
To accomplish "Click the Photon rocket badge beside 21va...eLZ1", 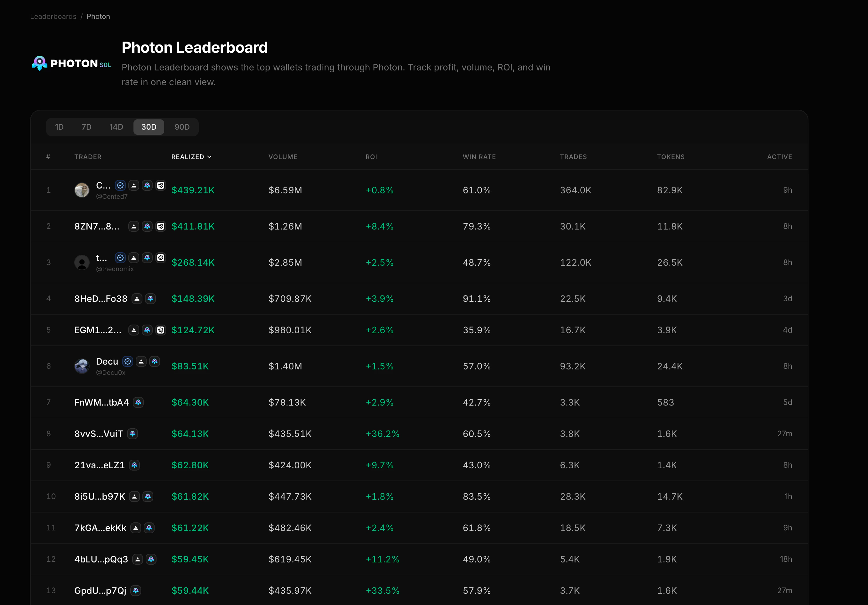I will (135, 465).
